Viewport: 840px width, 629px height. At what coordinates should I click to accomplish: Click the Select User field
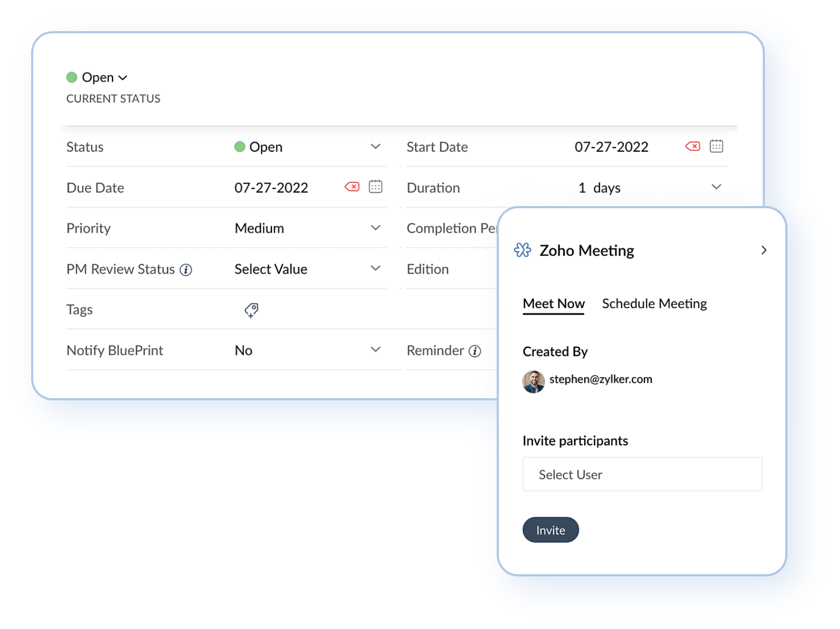pyautogui.click(x=642, y=474)
